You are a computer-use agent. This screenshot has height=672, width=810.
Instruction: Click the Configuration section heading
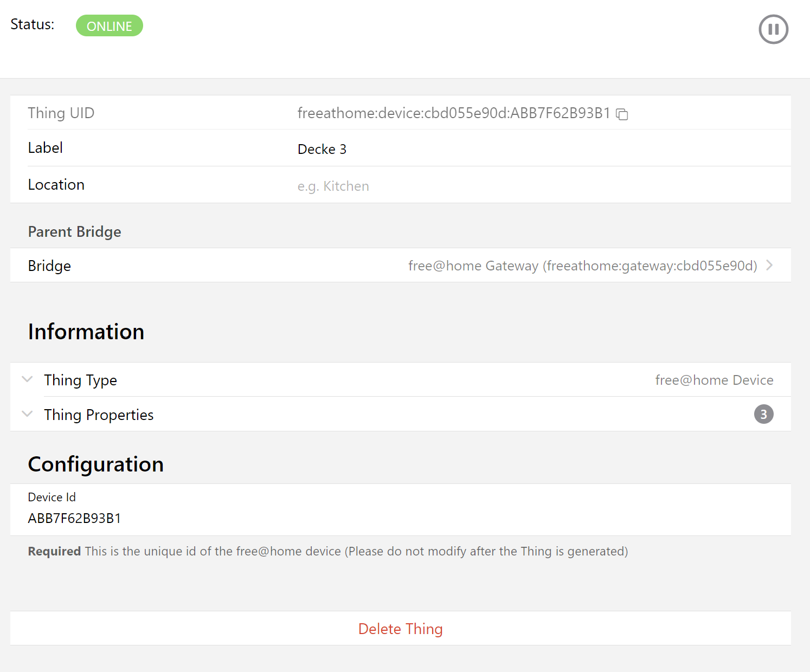pyautogui.click(x=96, y=464)
